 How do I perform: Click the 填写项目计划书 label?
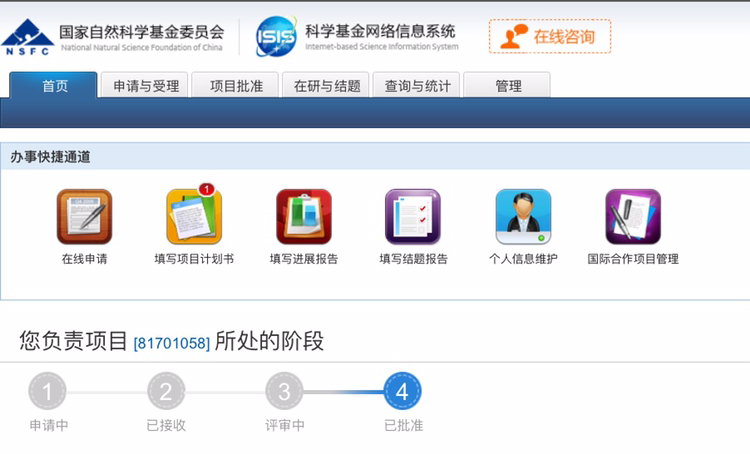pos(194,259)
